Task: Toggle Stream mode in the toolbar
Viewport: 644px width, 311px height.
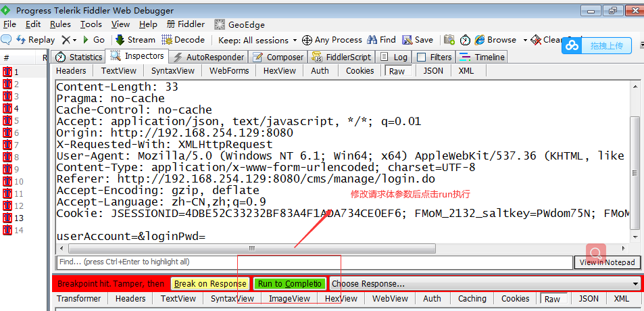Action: (135, 40)
